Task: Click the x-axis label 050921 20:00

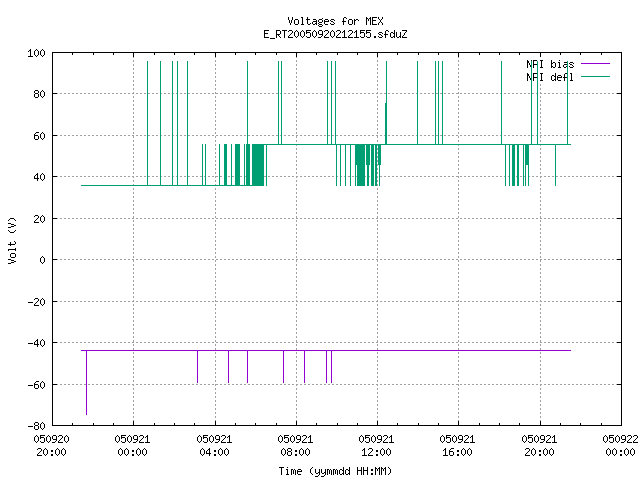Action: pyautogui.click(x=540, y=445)
